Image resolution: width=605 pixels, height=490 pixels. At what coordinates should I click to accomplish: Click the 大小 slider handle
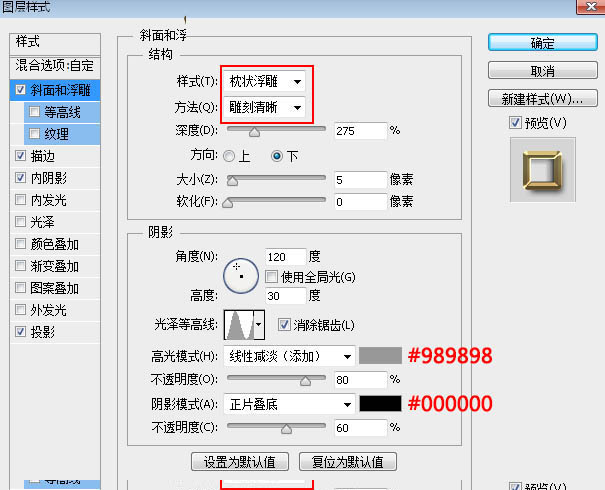click(x=232, y=181)
